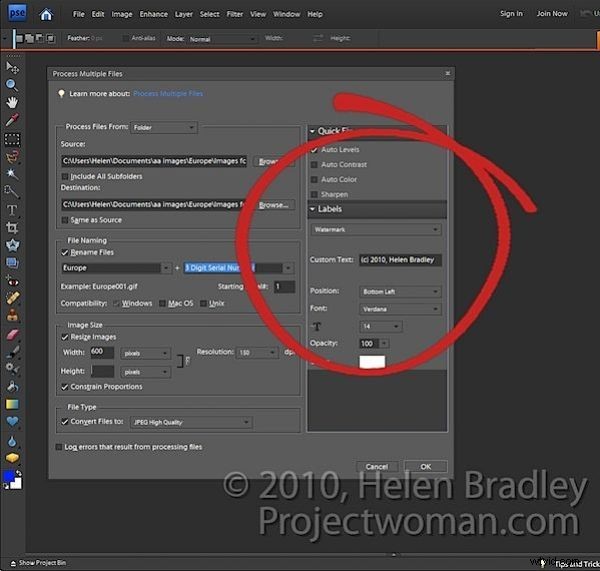Screen dimensions: 600x571
Task: Toggle Unix compatibility checkbox
Action: (203, 303)
